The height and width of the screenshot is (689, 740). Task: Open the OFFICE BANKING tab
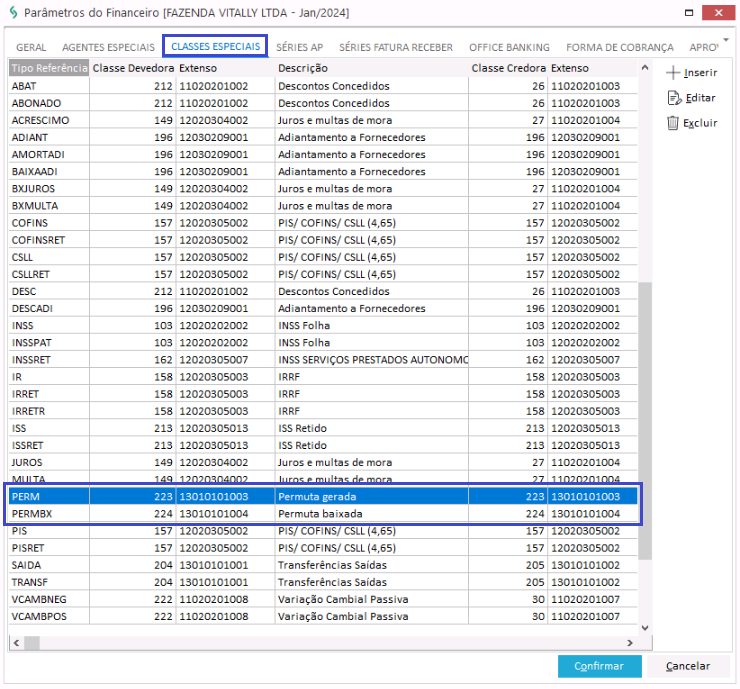tap(509, 47)
